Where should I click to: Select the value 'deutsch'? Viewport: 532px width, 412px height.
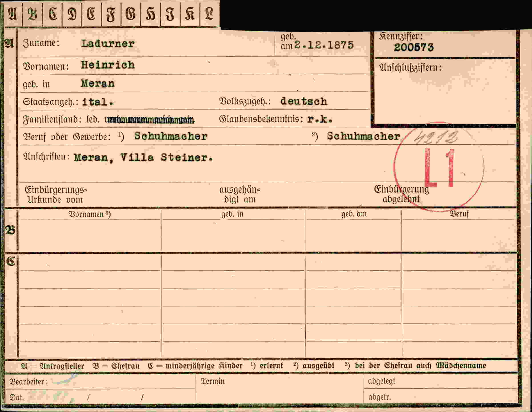(x=304, y=101)
